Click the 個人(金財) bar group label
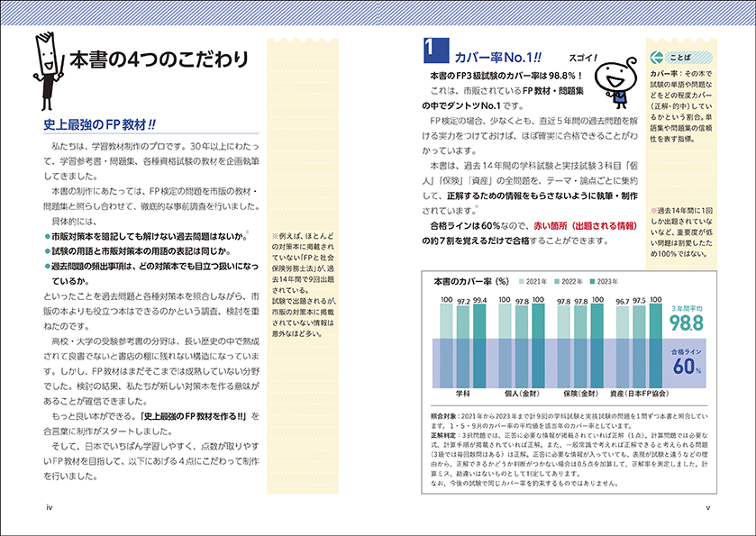756x536 pixels. coord(522,394)
